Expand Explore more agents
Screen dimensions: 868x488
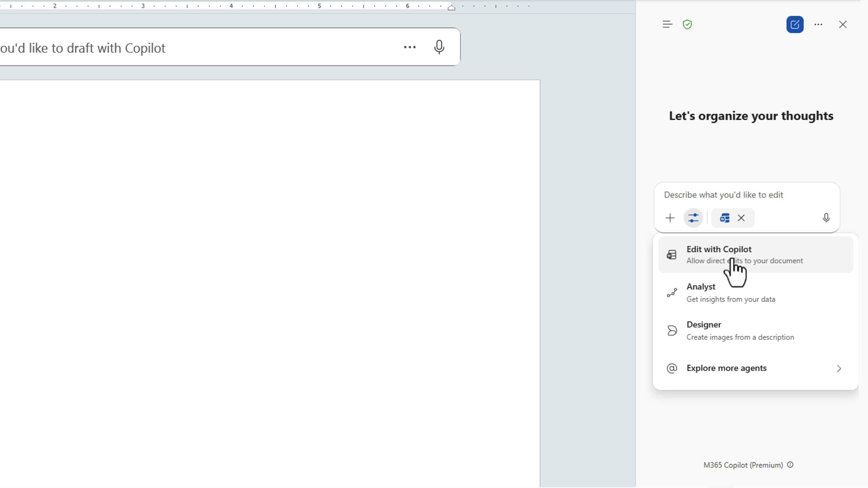click(726, 368)
